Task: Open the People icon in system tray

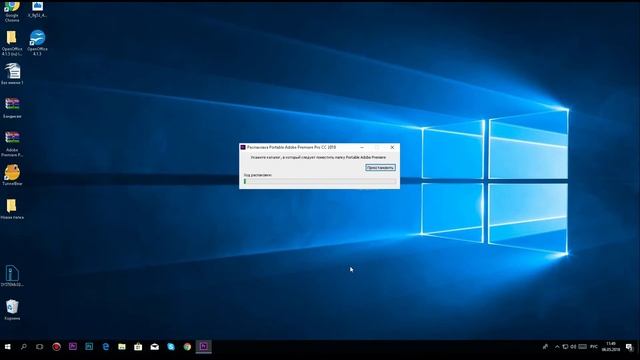Action: (x=545, y=347)
